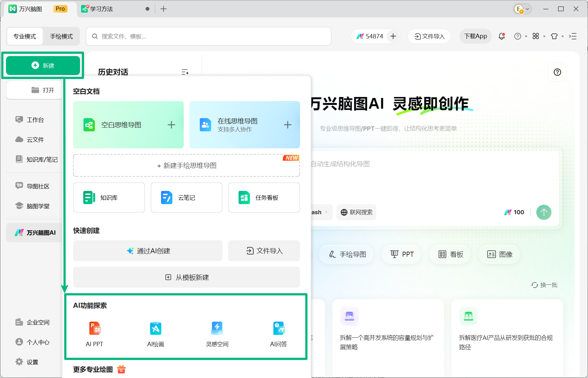Image resolution: width=588 pixels, height=378 pixels.
Task: Open 脑图学堂 in sidebar
Action: pos(33,206)
